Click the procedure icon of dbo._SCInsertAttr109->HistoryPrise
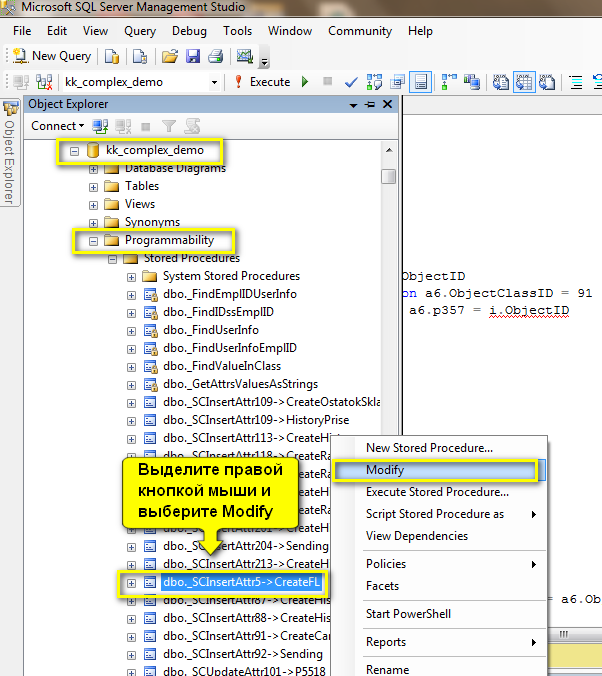 point(150,420)
